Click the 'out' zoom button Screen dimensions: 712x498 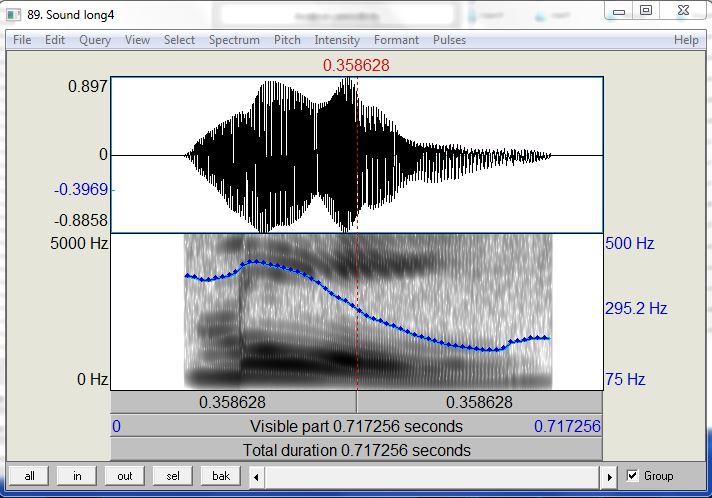pyautogui.click(x=124, y=476)
